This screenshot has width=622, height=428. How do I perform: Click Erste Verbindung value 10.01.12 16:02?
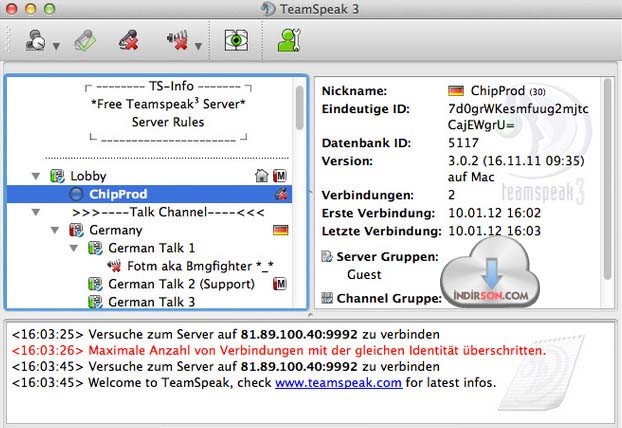pos(494,213)
